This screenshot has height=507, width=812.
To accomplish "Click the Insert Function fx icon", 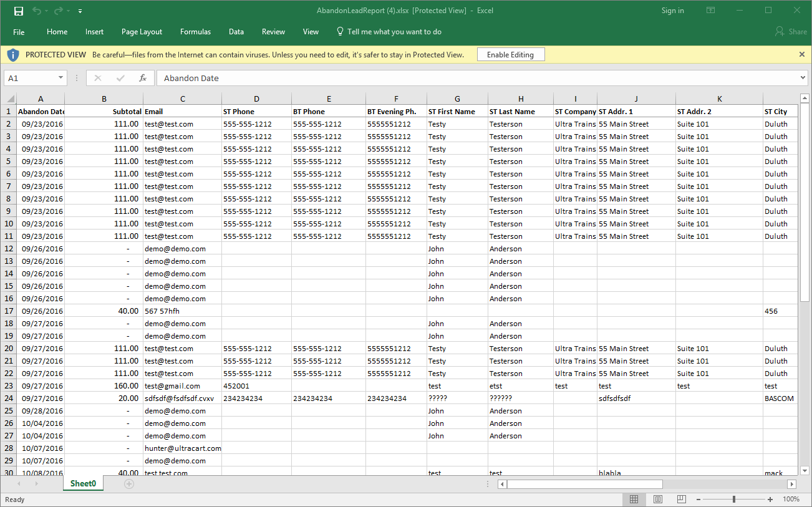I will point(143,78).
